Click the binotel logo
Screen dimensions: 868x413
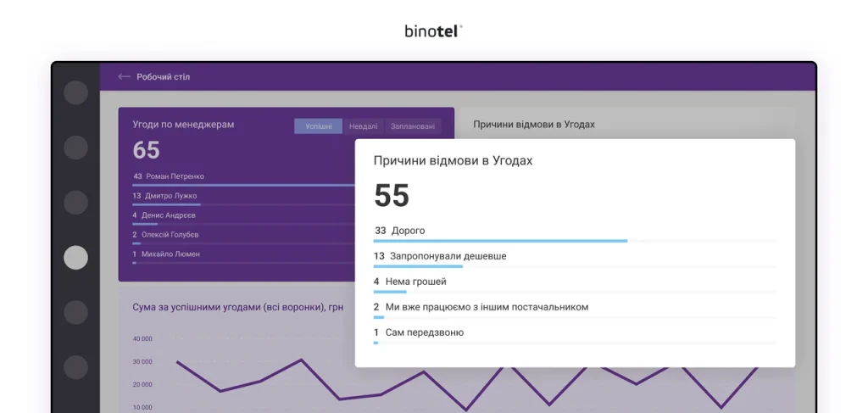(433, 31)
